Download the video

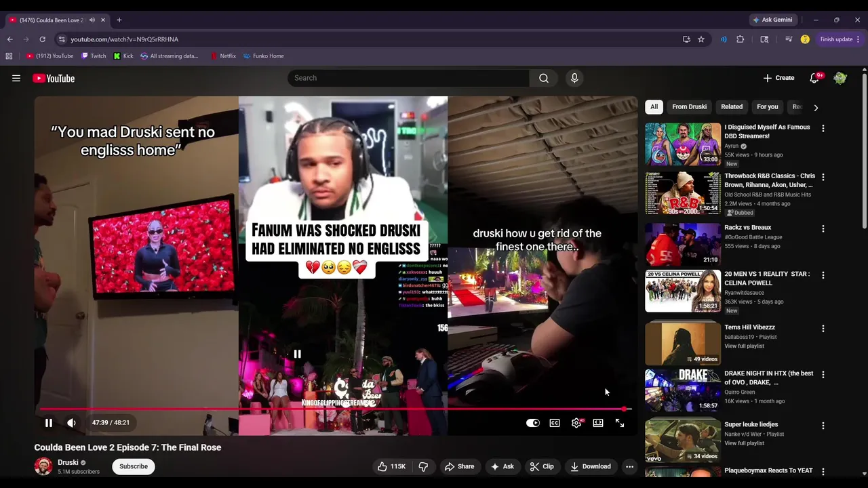click(x=591, y=466)
